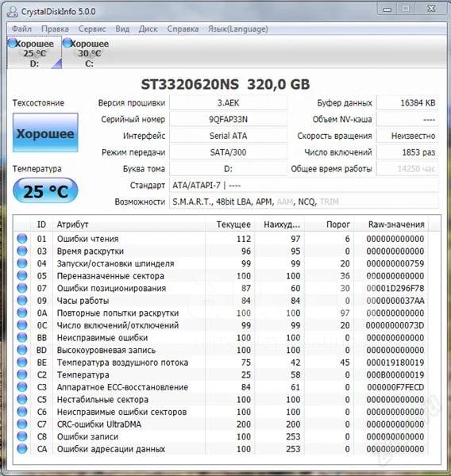The image size is (451, 476).
Task: Click the blue health orb of disk C:
Action: (x=67, y=43)
